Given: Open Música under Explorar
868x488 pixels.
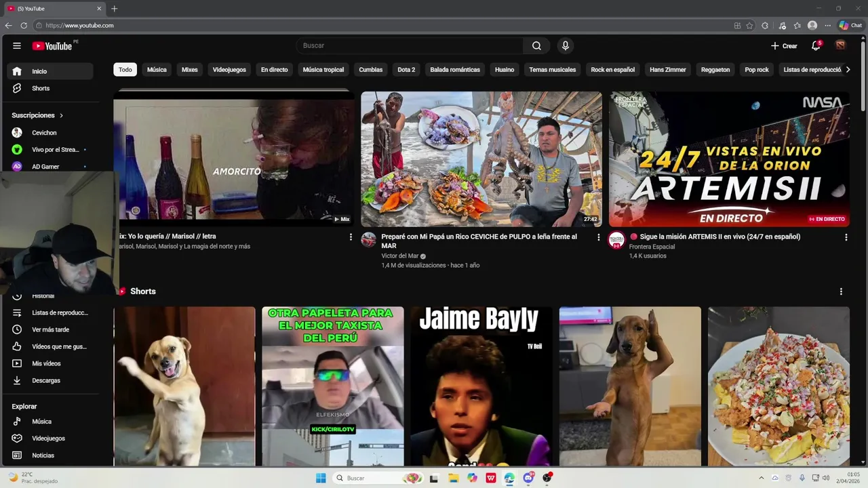Looking at the screenshot, I should [51, 422].
